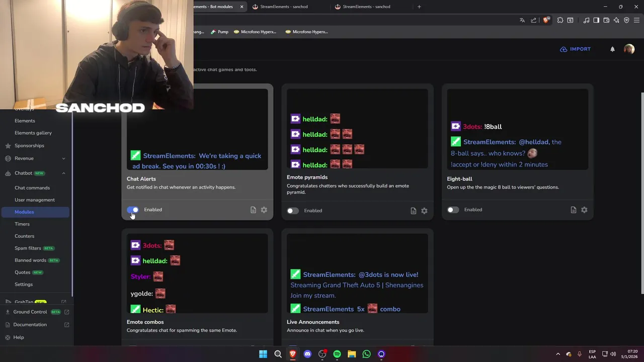Click the Sponsorships star icon
The width and height of the screenshot is (644, 362).
click(8, 146)
